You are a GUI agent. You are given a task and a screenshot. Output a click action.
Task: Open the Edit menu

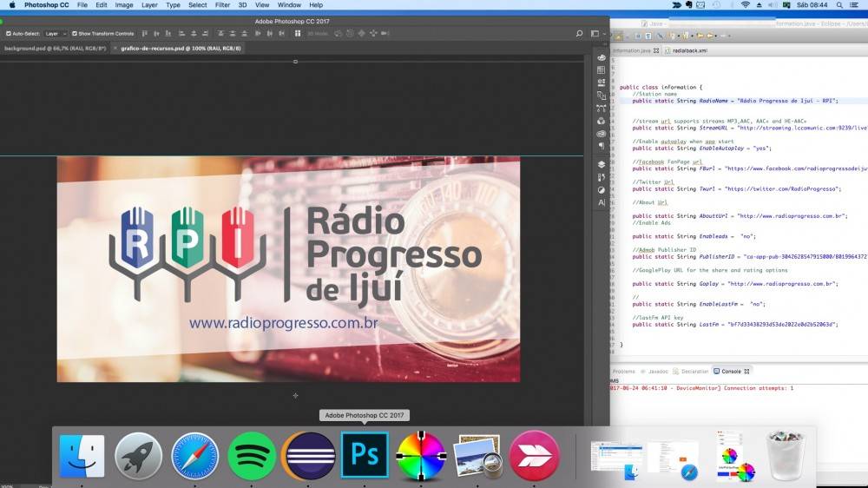click(102, 5)
